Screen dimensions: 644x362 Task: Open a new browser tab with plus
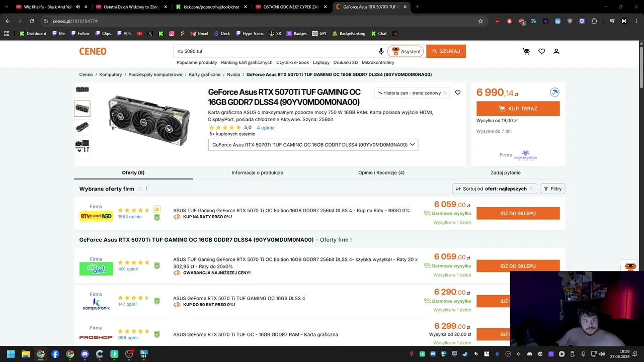417,7
